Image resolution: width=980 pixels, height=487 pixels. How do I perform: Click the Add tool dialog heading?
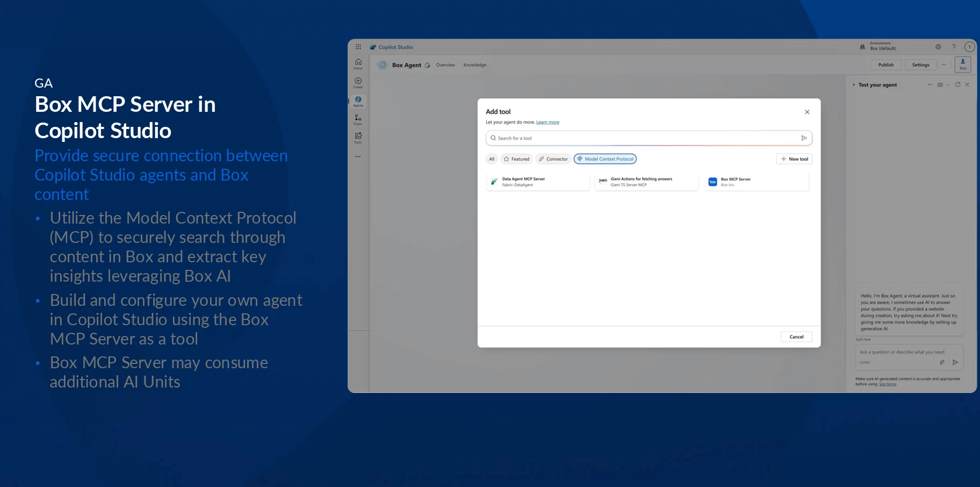[498, 112]
